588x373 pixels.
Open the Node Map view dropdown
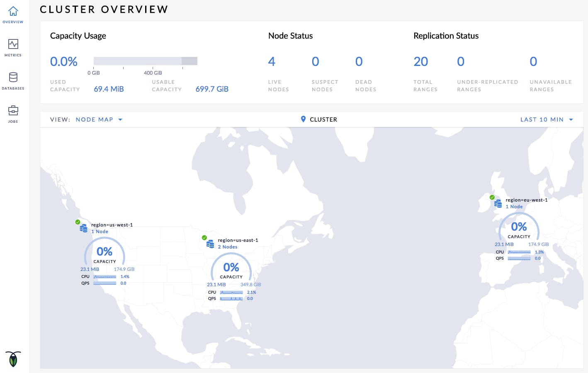click(x=99, y=119)
